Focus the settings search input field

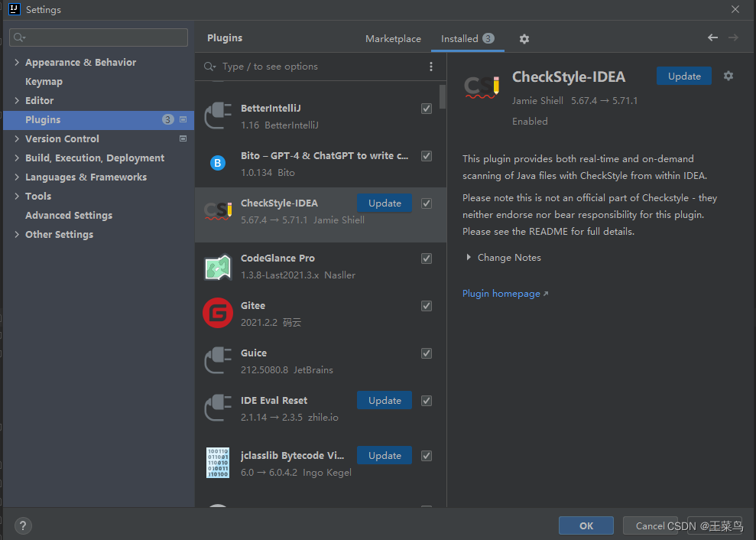pos(99,37)
